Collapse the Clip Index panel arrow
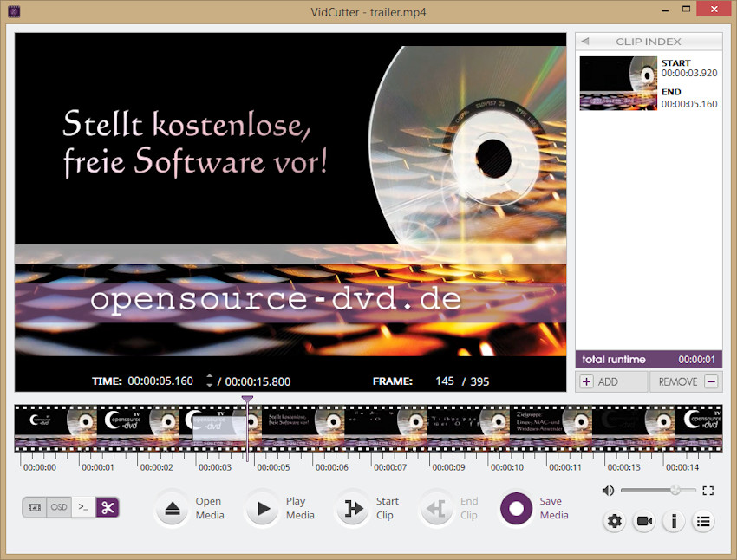 pyautogui.click(x=585, y=42)
